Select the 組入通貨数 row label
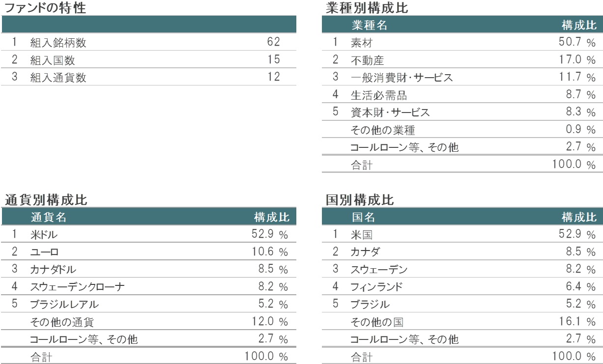Viewport: 603px width, 364px height. [x=58, y=77]
